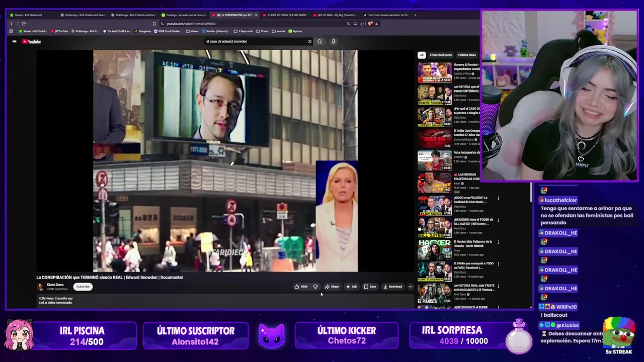The image size is (644, 362).
Task: Open the Marama & Rombai video thumbnail
Action: [x=435, y=72]
